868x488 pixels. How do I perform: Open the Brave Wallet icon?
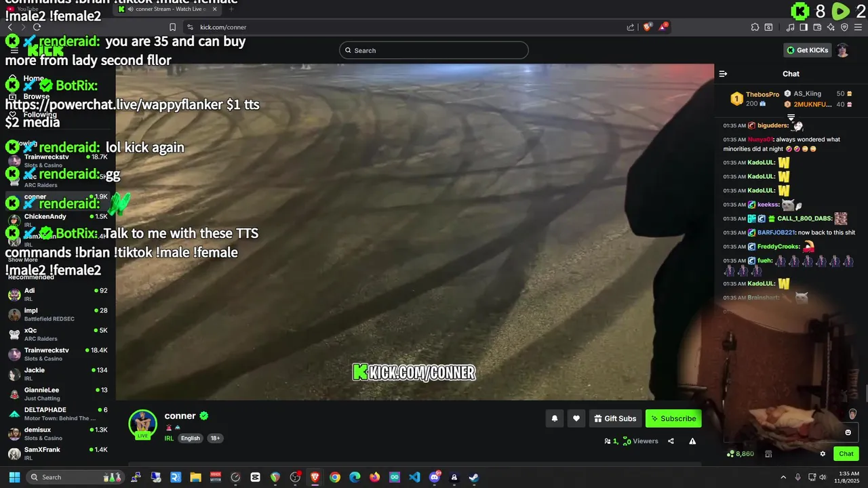[817, 27]
